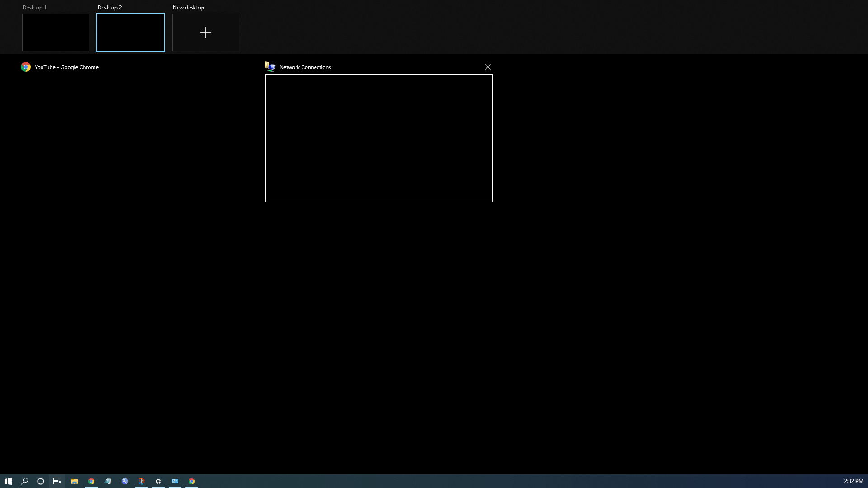
Task: Open the Snipping Tool from the taskbar
Action: click(142, 481)
